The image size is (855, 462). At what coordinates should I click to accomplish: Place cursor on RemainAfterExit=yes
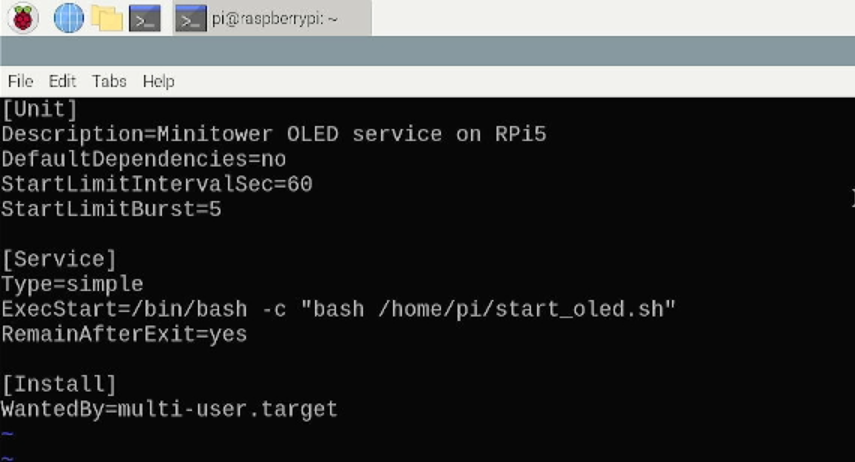click(124, 334)
